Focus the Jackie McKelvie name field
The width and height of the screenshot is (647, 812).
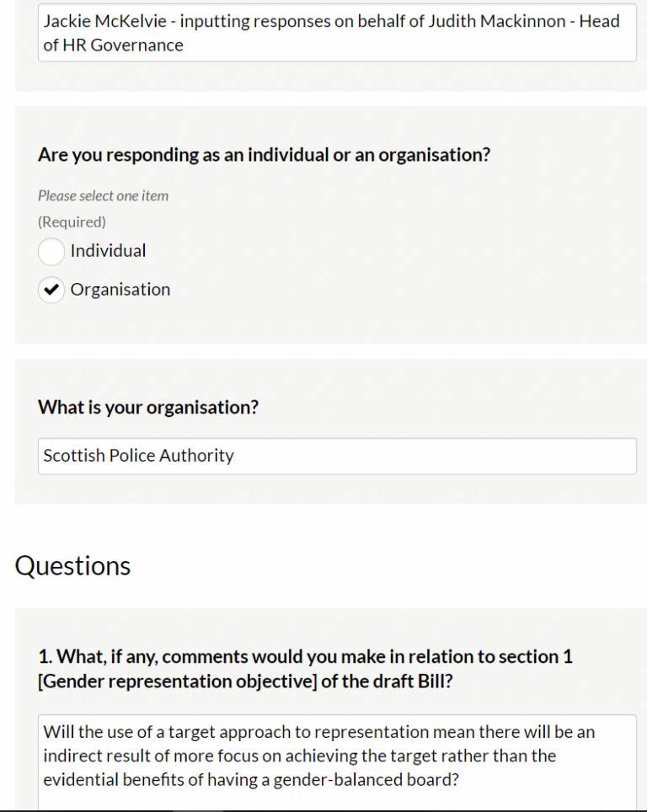pyautogui.click(x=337, y=34)
